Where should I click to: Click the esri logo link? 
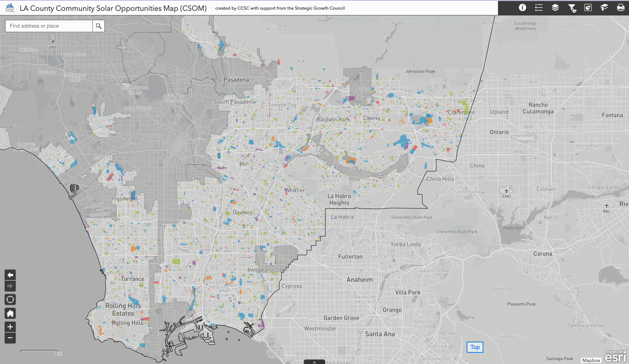click(x=615, y=357)
